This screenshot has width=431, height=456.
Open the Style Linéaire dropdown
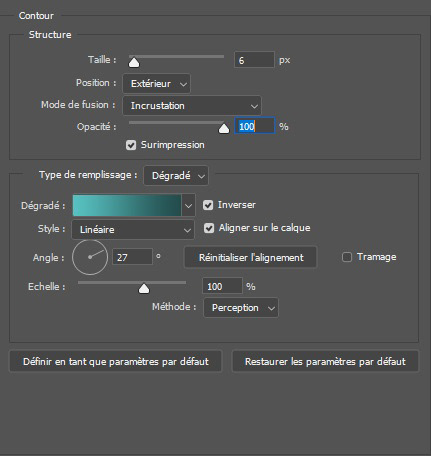pyautogui.click(x=133, y=229)
